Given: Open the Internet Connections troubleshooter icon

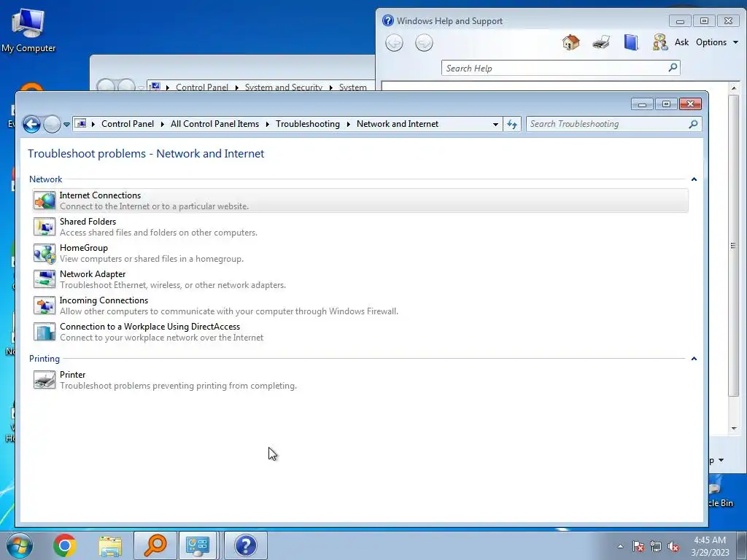Looking at the screenshot, I should click(x=44, y=201).
